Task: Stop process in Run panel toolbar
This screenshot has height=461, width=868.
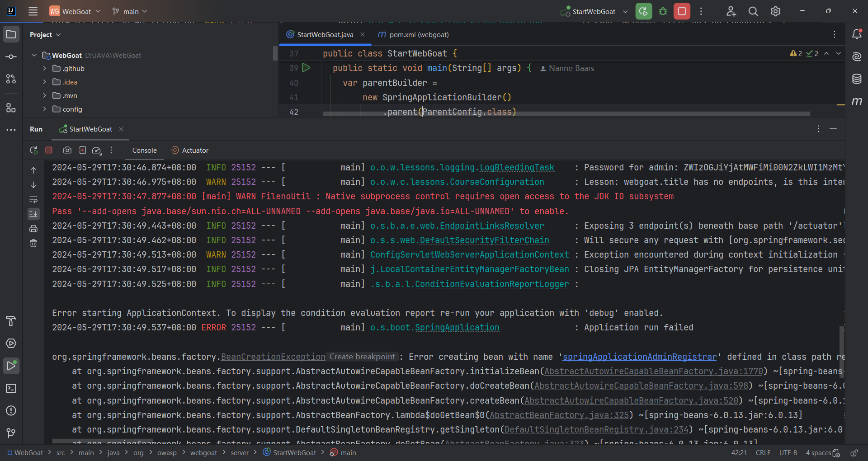Action: click(x=49, y=150)
